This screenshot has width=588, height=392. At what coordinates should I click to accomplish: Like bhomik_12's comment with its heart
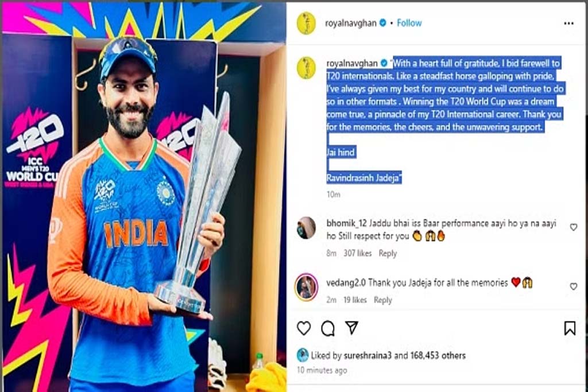(574, 227)
